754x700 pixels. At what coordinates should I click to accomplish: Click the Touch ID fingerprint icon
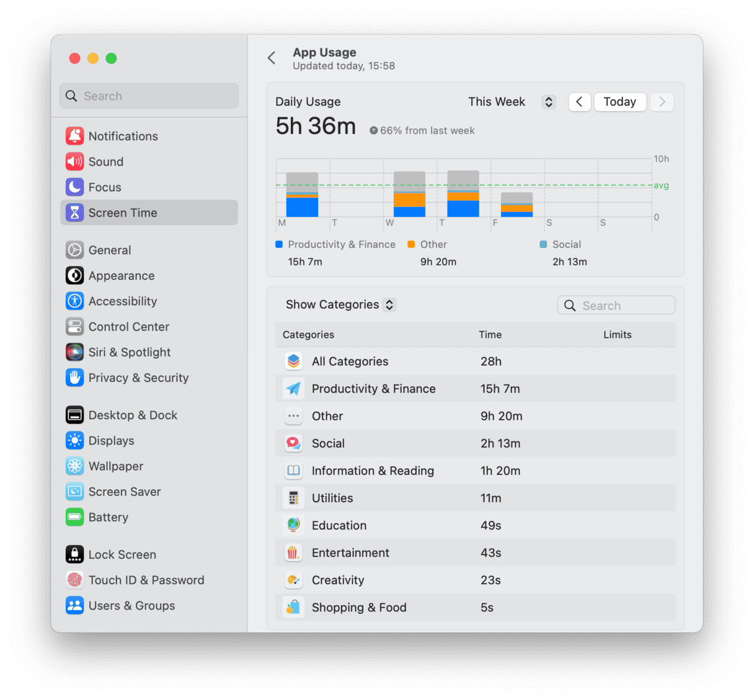(74, 580)
